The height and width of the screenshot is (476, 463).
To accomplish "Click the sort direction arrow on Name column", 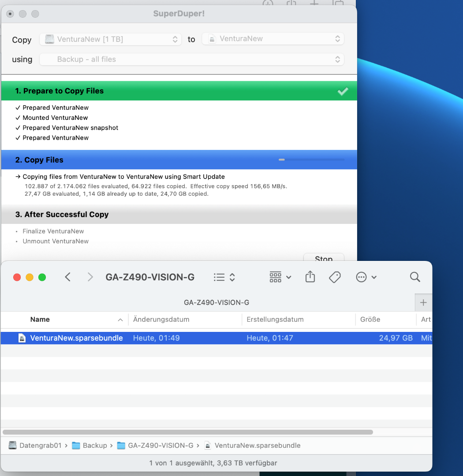I will tap(120, 320).
